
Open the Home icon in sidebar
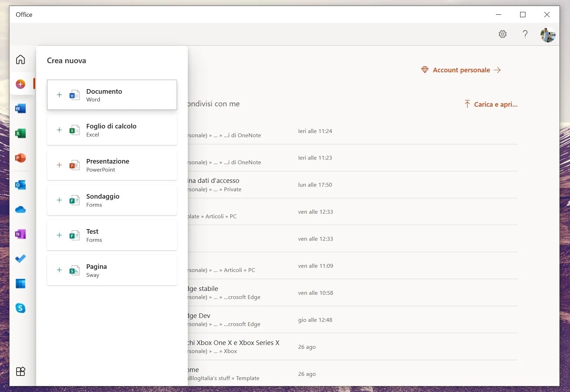tap(20, 59)
